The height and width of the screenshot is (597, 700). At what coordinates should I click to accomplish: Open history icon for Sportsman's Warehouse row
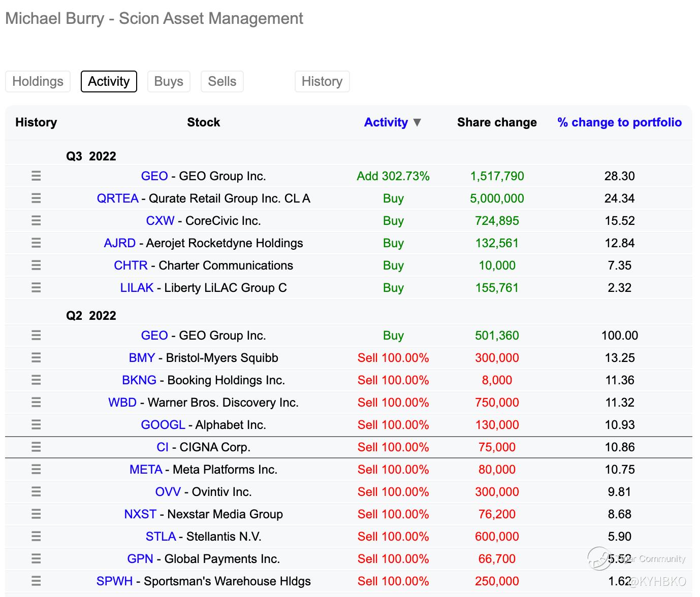pyautogui.click(x=36, y=581)
